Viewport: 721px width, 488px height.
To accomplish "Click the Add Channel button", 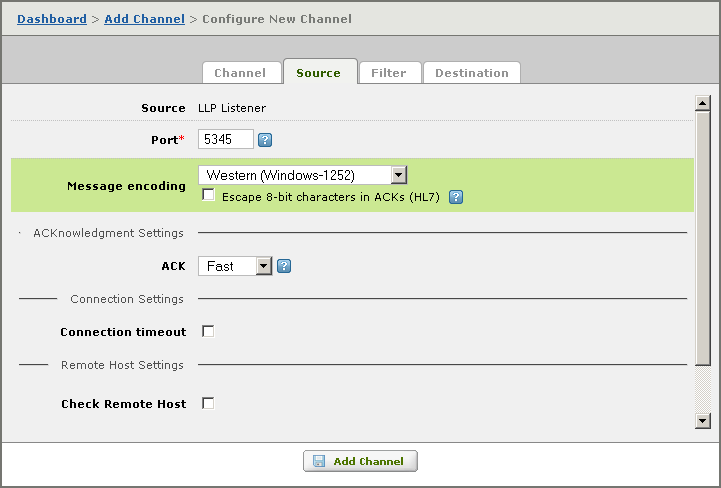I will click(360, 461).
